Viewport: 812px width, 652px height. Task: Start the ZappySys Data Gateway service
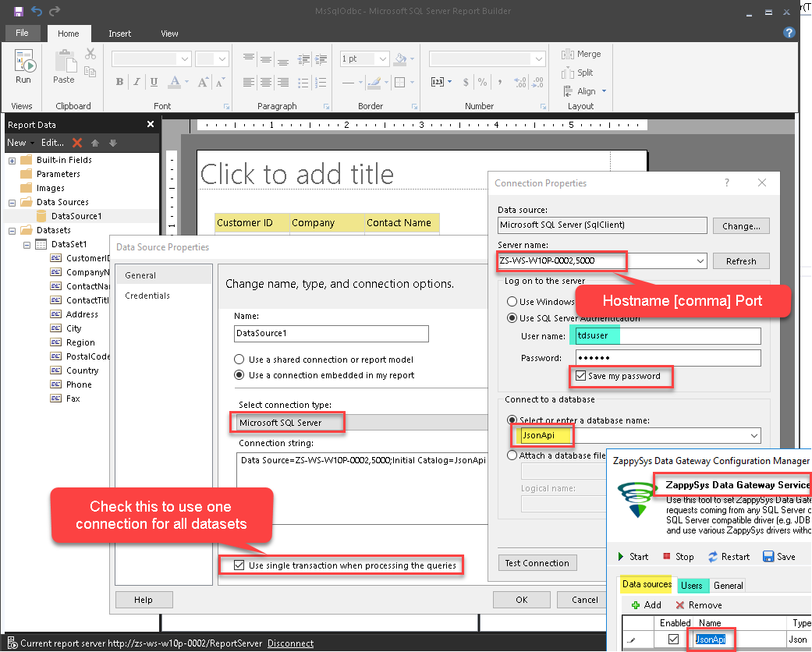point(633,557)
